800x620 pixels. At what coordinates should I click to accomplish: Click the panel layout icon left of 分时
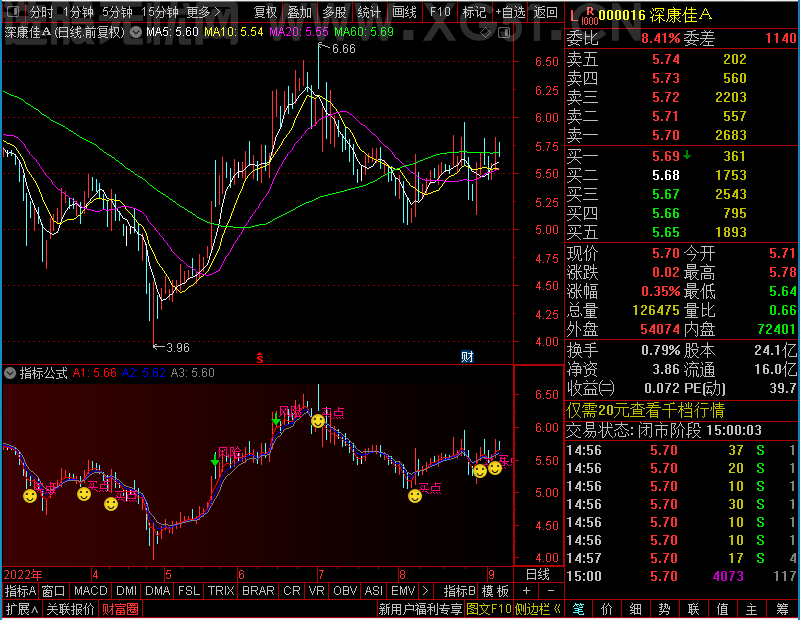[13, 11]
